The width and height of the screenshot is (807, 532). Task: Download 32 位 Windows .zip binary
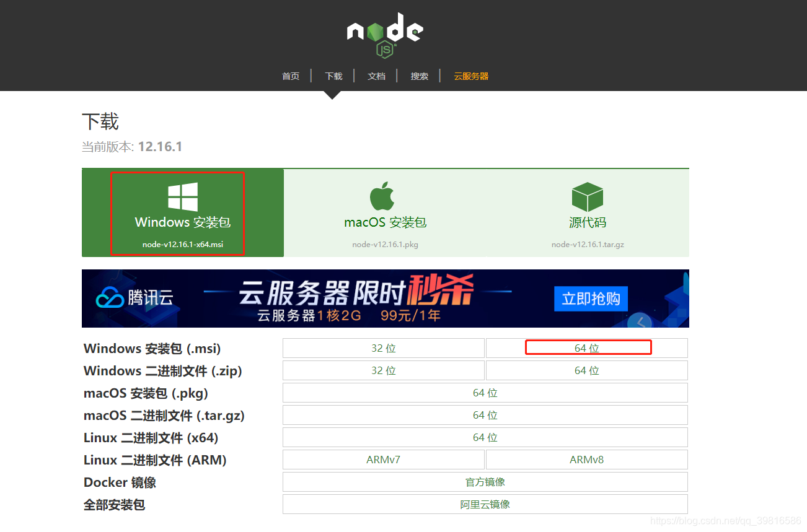[x=384, y=370]
